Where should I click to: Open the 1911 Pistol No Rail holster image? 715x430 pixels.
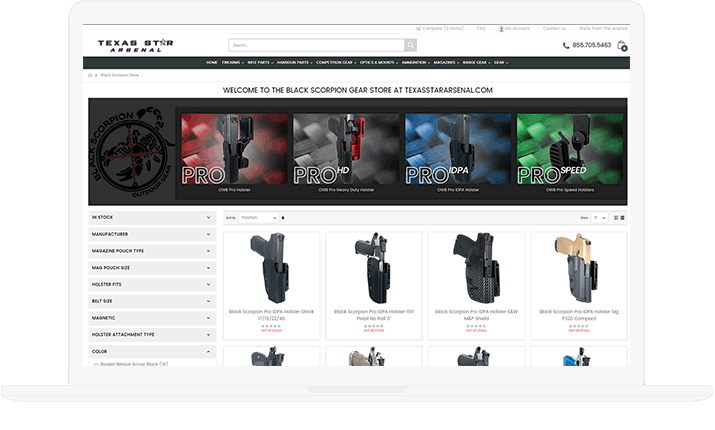click(374, 269)
